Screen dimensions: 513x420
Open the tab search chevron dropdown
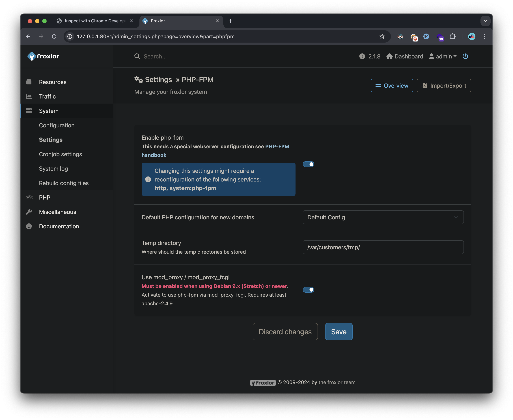point(485,21)
